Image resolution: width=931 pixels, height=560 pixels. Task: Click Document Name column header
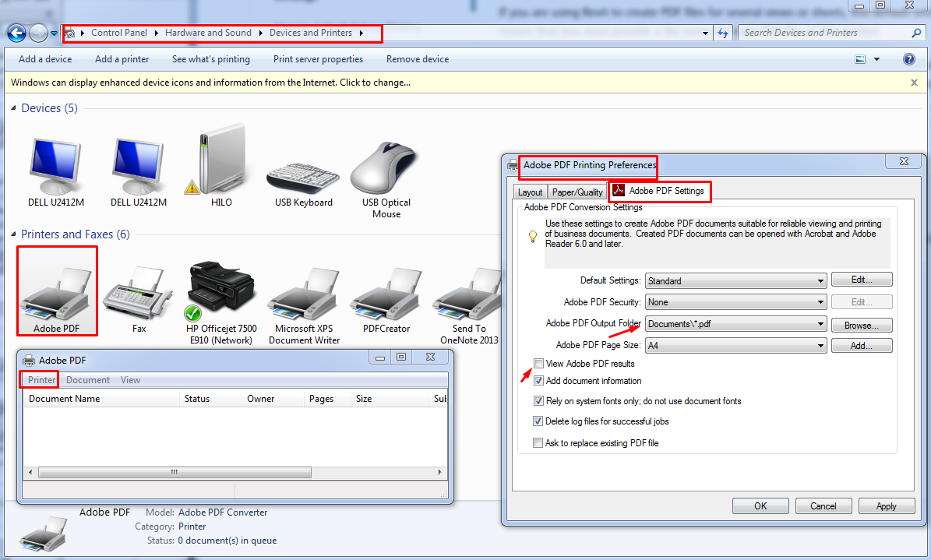(x=101, y=399)
